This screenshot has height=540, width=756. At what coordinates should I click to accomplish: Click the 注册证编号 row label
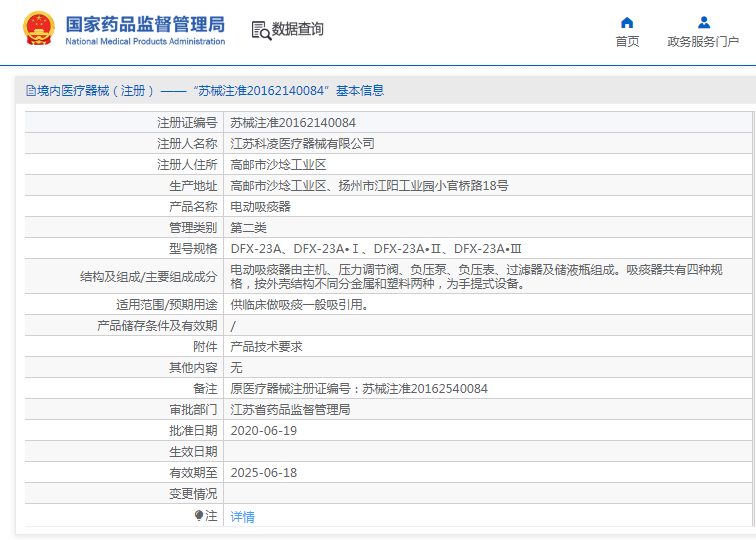187,122
